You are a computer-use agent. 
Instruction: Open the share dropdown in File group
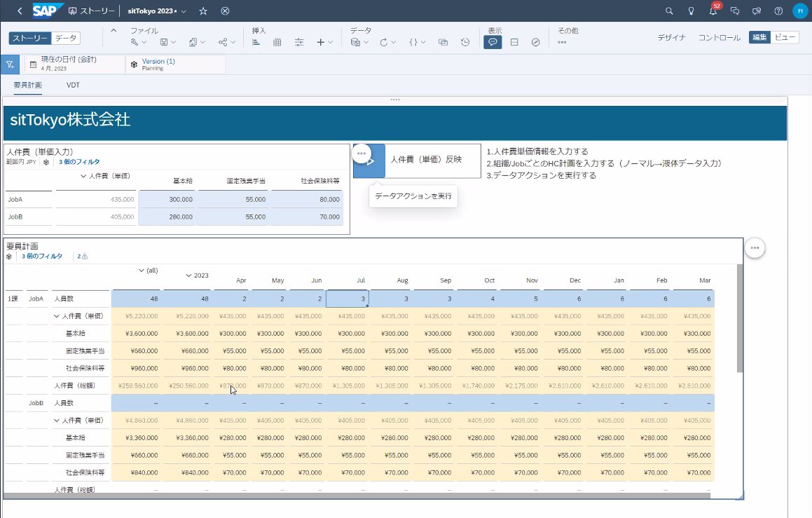coord(227,43)
